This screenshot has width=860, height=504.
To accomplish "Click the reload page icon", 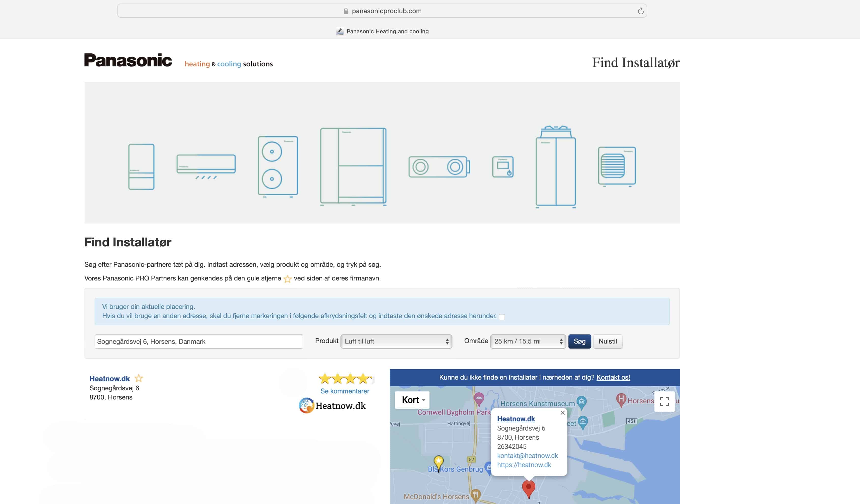I will [641, 11].
